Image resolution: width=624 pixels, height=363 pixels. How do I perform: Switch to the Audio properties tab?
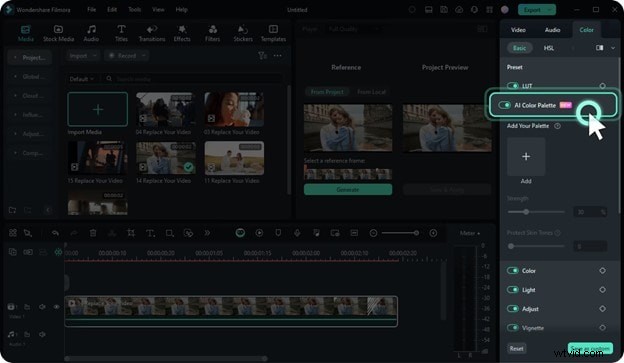point(552,30)
